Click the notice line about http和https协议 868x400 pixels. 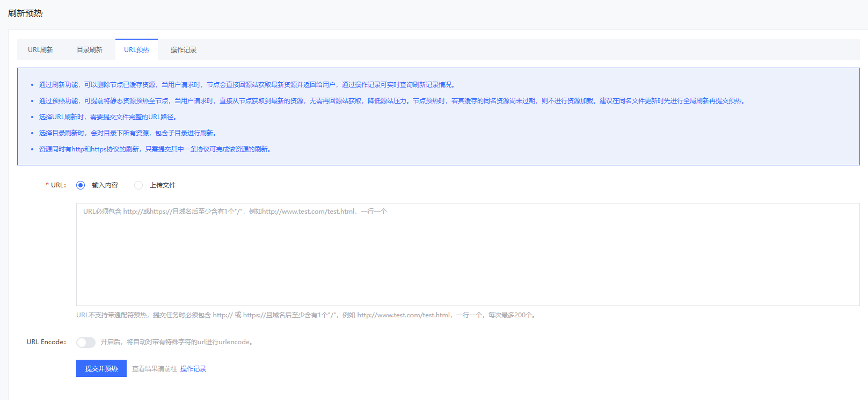[x=156, y=149]
